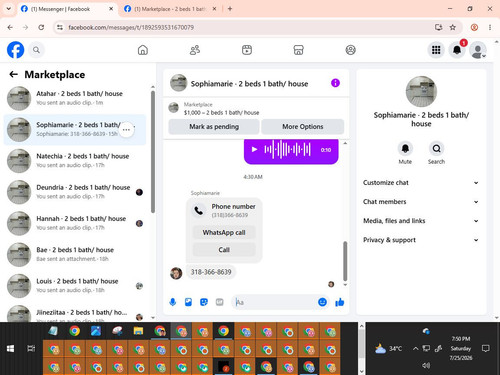Open the Atahar - 2 beds conversation
The width and height of the screenshot is (500, 375).
tap(75, 98)
